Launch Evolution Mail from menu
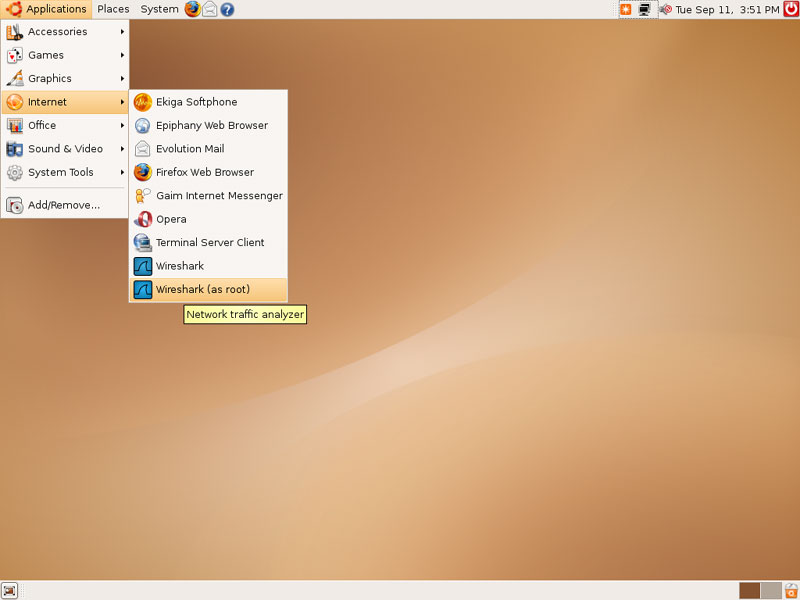 point(208,149)
